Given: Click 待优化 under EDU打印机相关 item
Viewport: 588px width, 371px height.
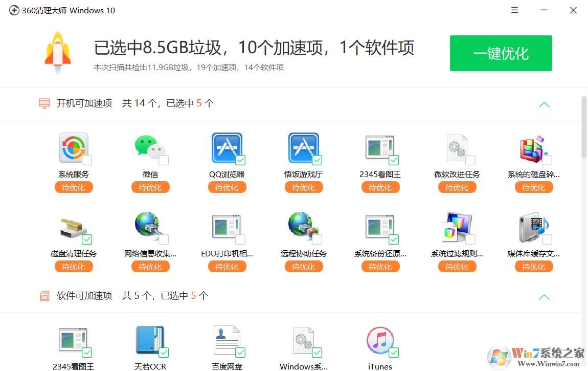Looking at the screenshot, I should click(227, 266).
